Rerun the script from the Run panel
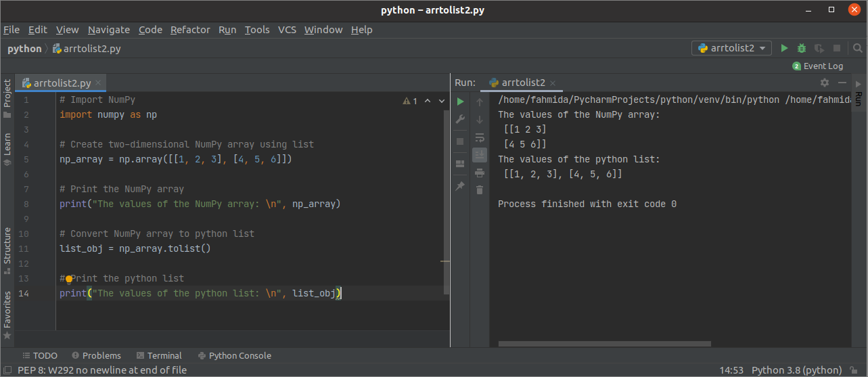 [460, 102]
